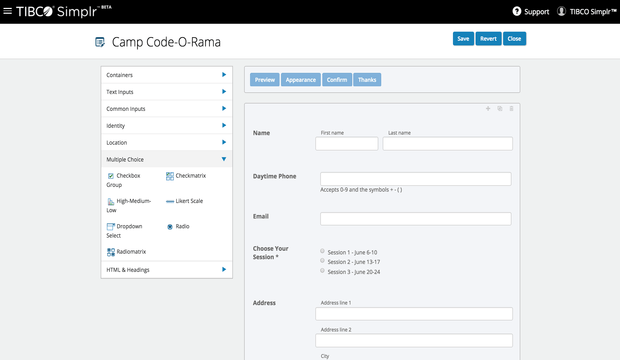Choose the Likert Scale element icon
This screenshot has width=620, height=360.
170,201
